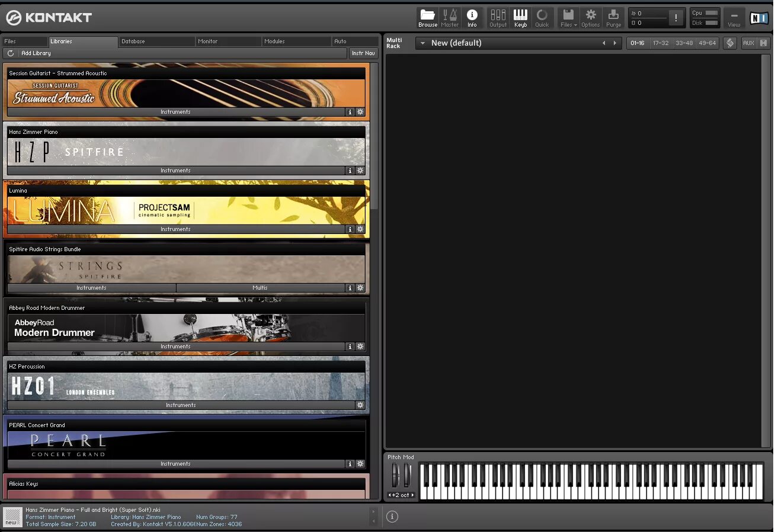The height and width of the screenshot is (532, 775).
Task: Show info for Lumina library
Action: (350, 229)
